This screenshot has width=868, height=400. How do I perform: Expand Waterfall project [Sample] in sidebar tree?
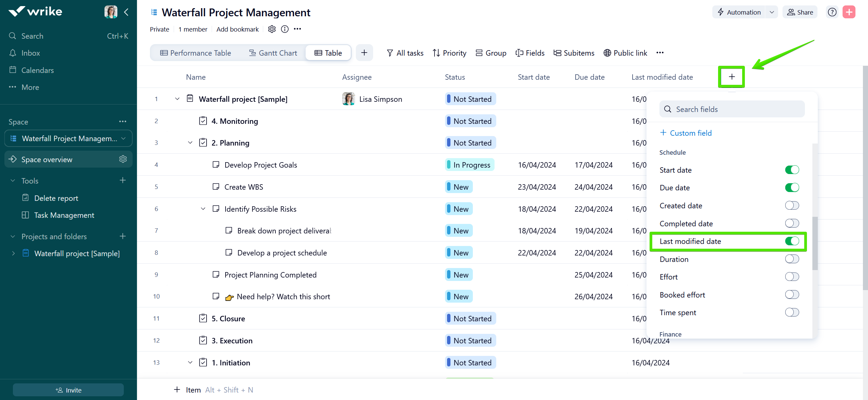13,253
